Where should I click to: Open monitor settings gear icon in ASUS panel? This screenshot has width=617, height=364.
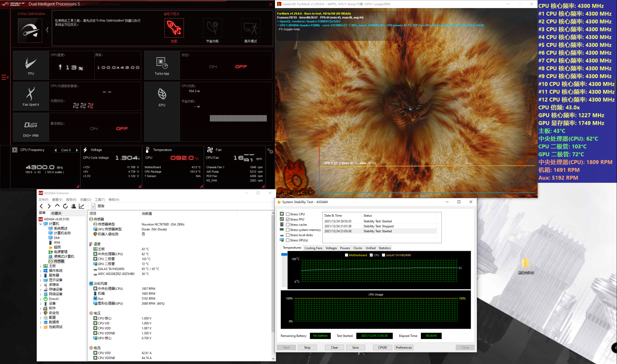coord(270,151)
